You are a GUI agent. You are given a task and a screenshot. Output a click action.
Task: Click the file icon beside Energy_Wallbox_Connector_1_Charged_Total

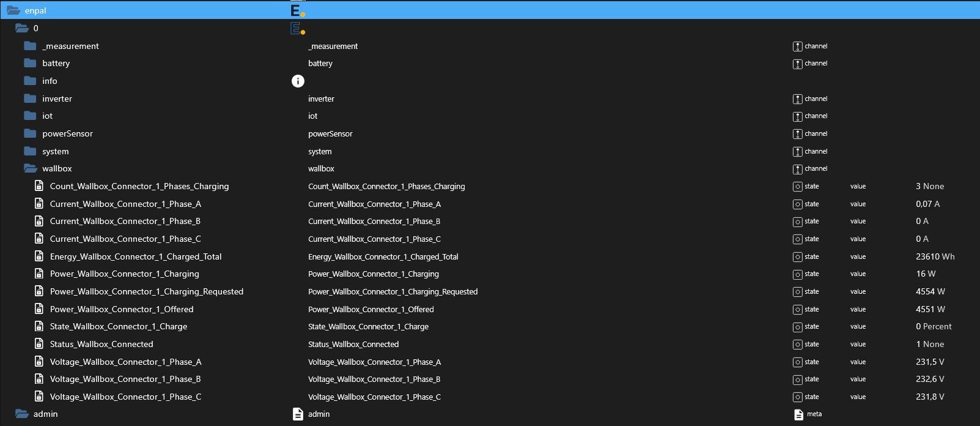coord(39,256)
